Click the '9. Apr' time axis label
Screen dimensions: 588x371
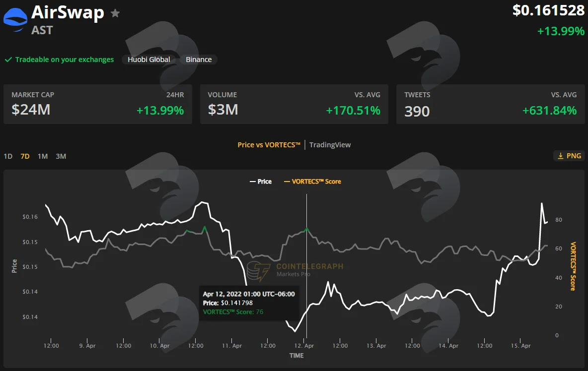(x=87, y=346)
